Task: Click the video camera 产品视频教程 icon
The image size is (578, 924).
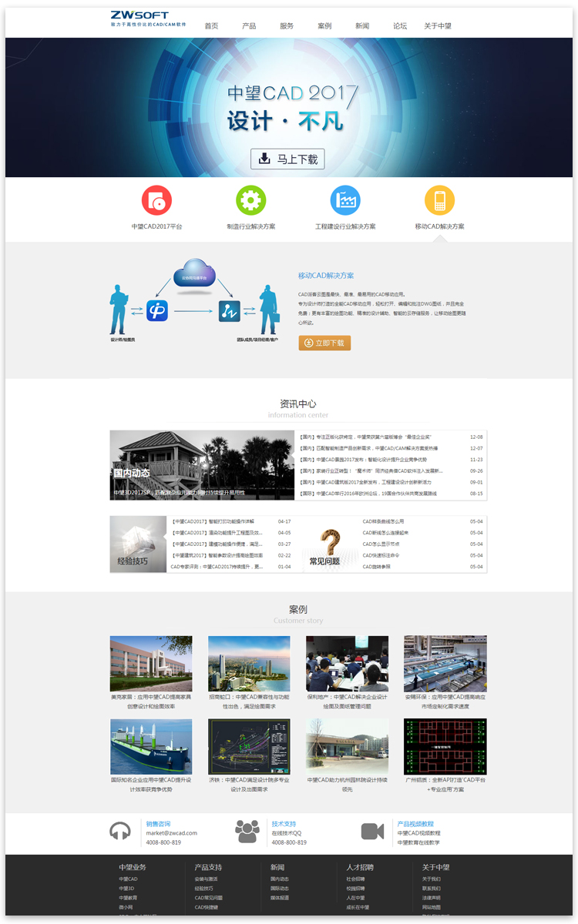Action: tap(372, 832)
